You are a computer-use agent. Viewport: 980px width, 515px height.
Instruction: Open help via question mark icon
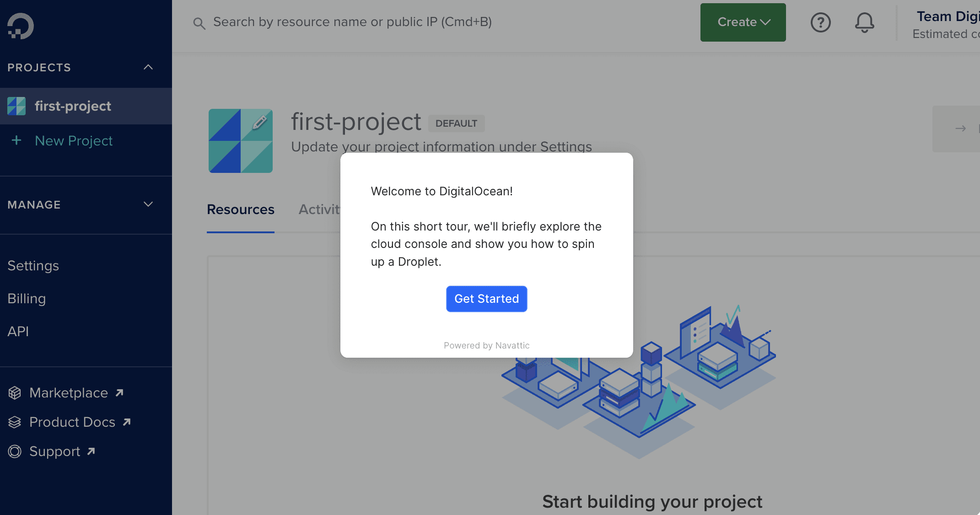(820, 22)
